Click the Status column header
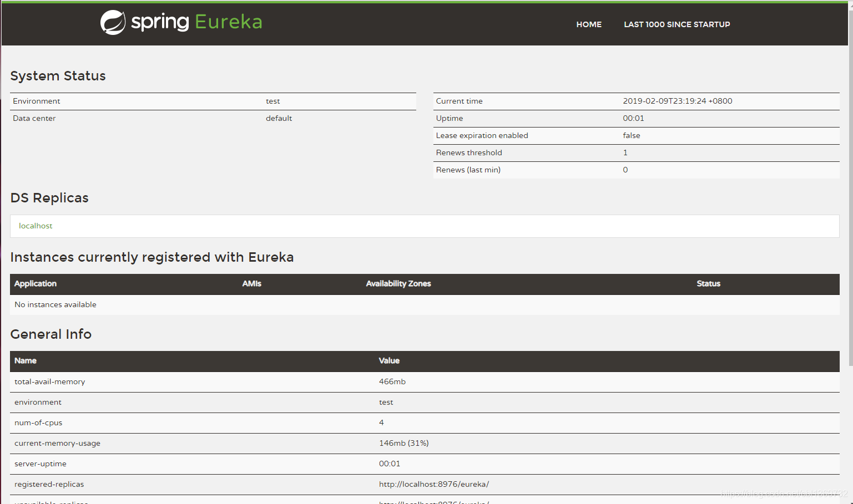 [708, 284]
